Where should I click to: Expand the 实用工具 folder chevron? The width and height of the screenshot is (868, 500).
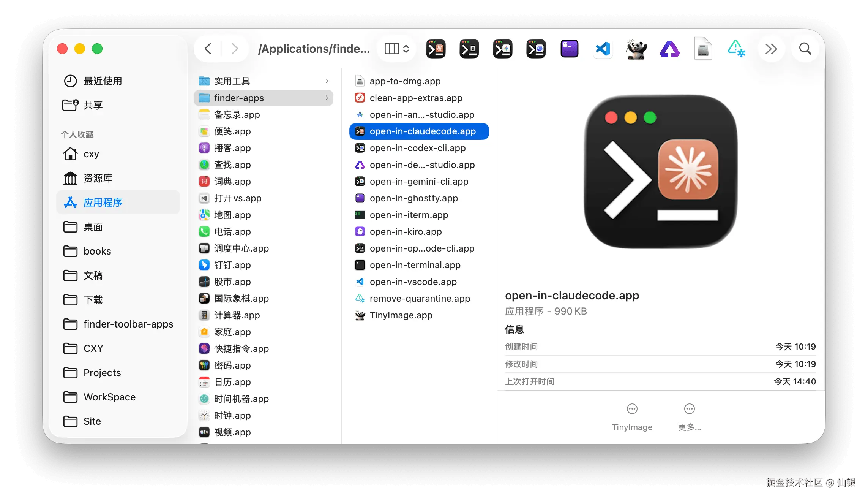(327, 81)
